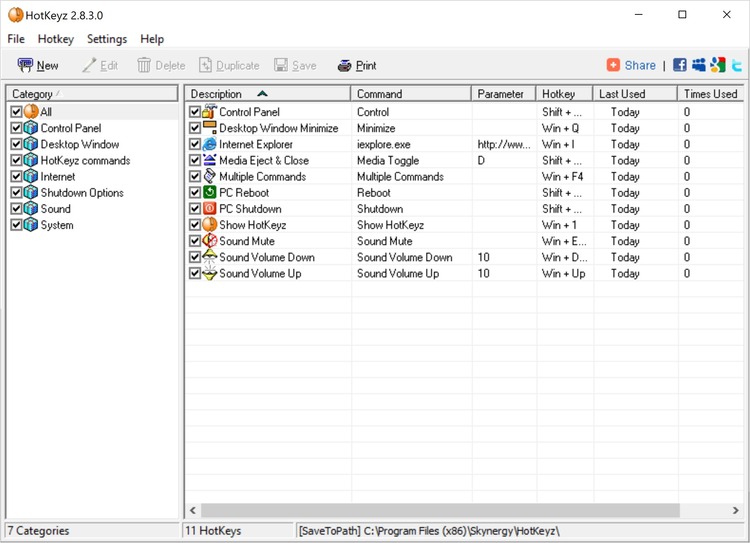Click the Sound Volume Down row icon
750x543 pixels.
[210, 257]
